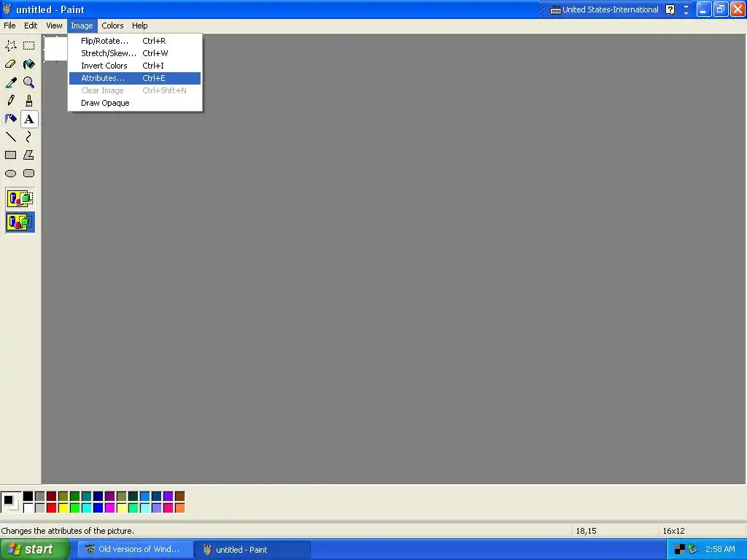The height and width of the screenshot is (560, 747).
Task: Choose the Fill With Color bucket tool
Action: click(29, 64)
